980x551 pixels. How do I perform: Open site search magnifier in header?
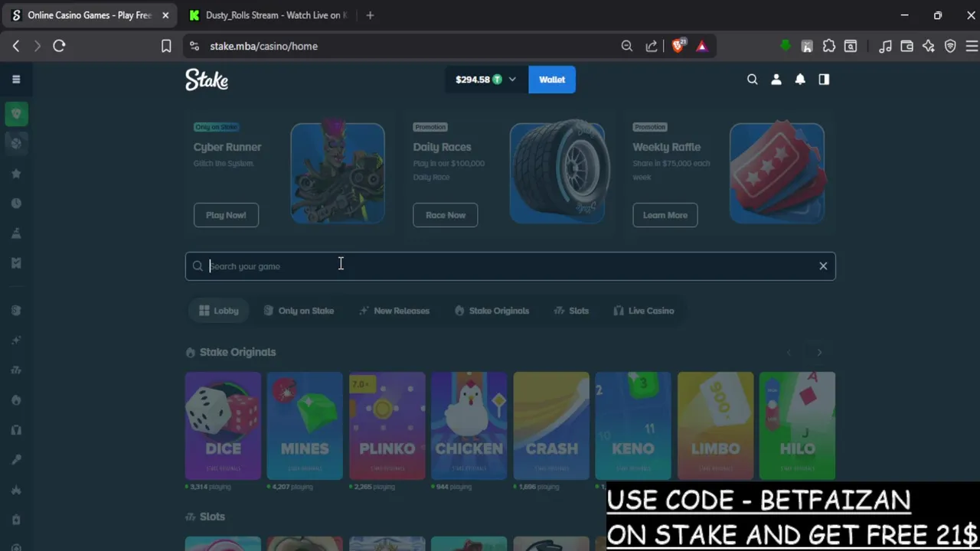tap(752, 80)
